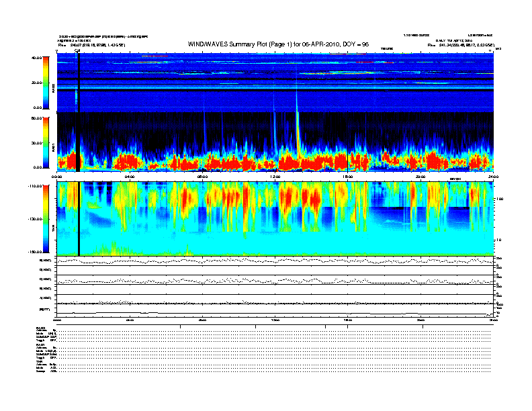Click the 04:00 tick label under RAD1 panel

pyautogui.click(x=130, y=177)
